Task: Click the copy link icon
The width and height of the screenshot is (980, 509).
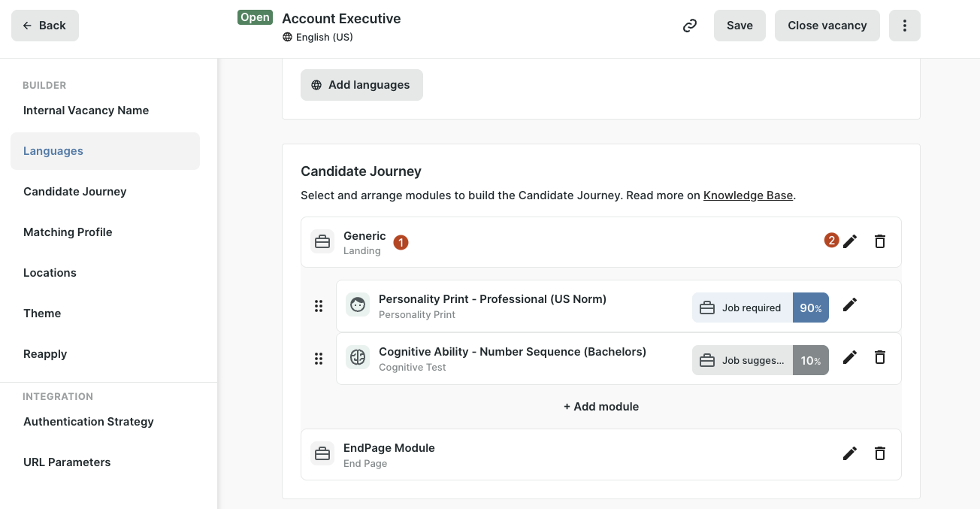Action: coord(689,26)
